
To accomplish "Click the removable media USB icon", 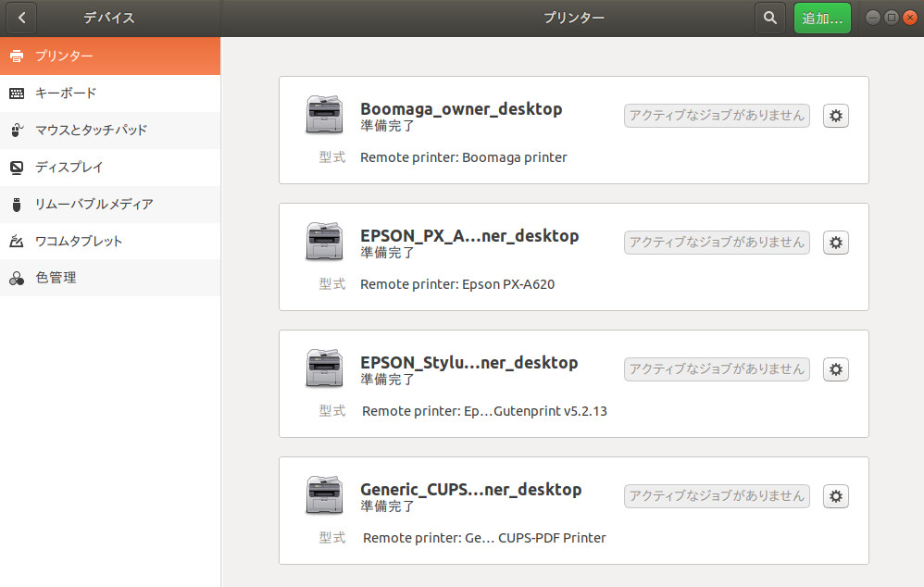I will tap(17, 205).
